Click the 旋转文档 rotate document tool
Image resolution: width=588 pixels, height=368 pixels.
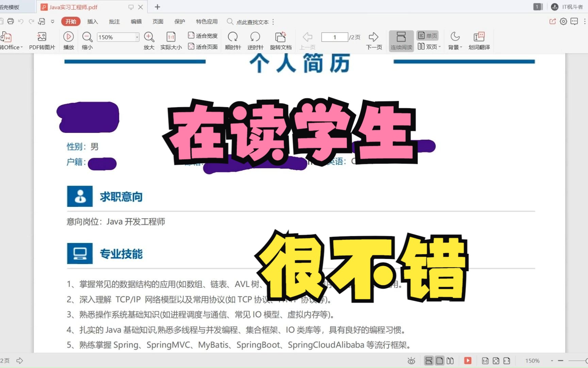point(281,41)
